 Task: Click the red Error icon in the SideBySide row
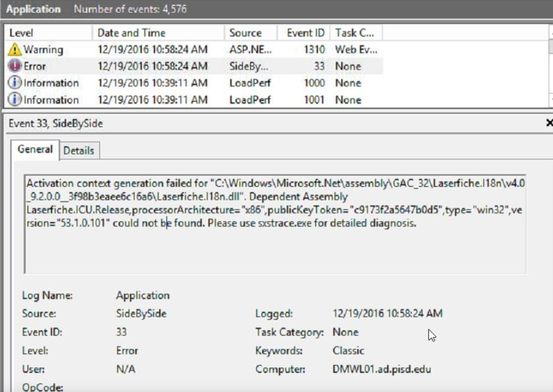[x=14, y=66]
